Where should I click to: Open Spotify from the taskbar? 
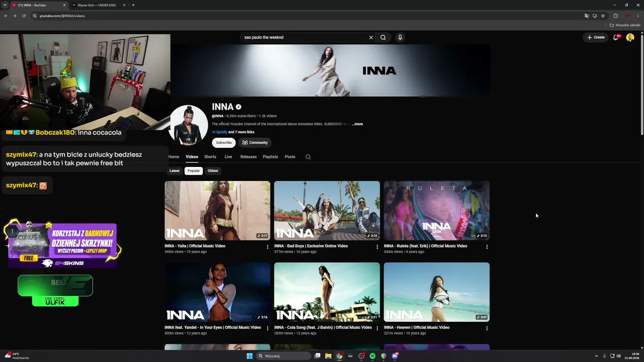coord(372,356)
